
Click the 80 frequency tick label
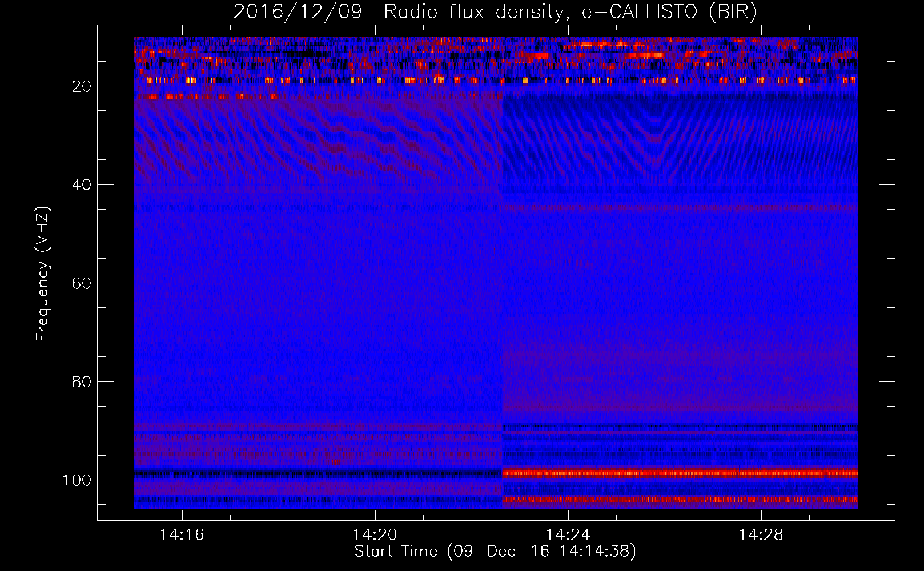coord(82,381)
